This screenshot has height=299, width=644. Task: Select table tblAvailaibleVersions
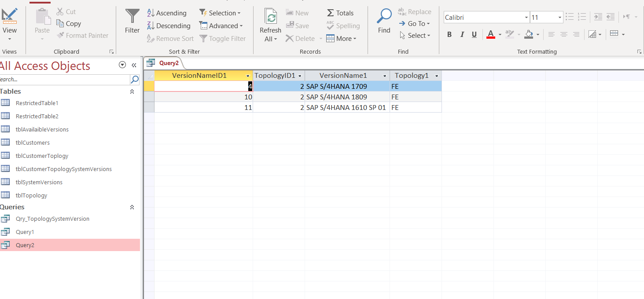(x=42, y=129)
